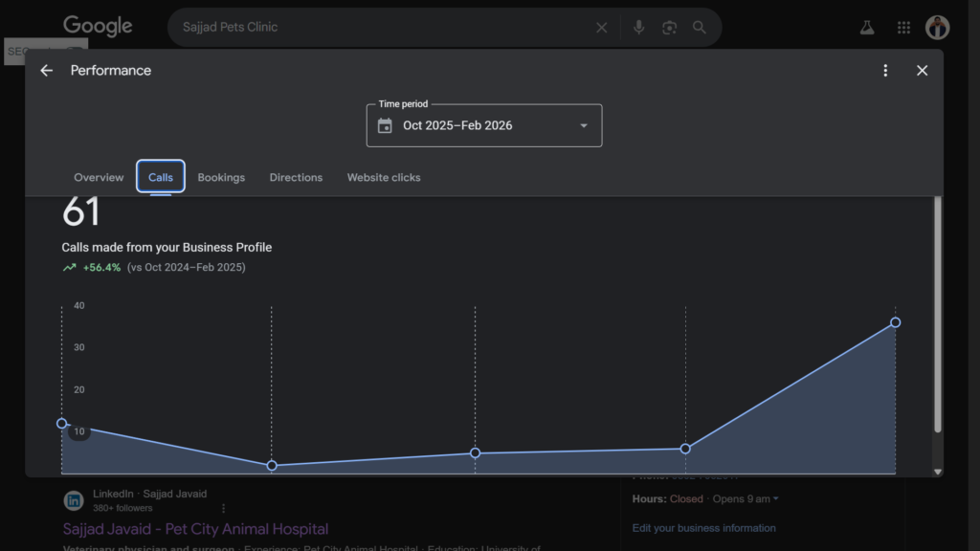This screenshot has height=551, width=980.
Task: Open Google account profile avatar
Action: pyautogui.click(x=937, y=28)
